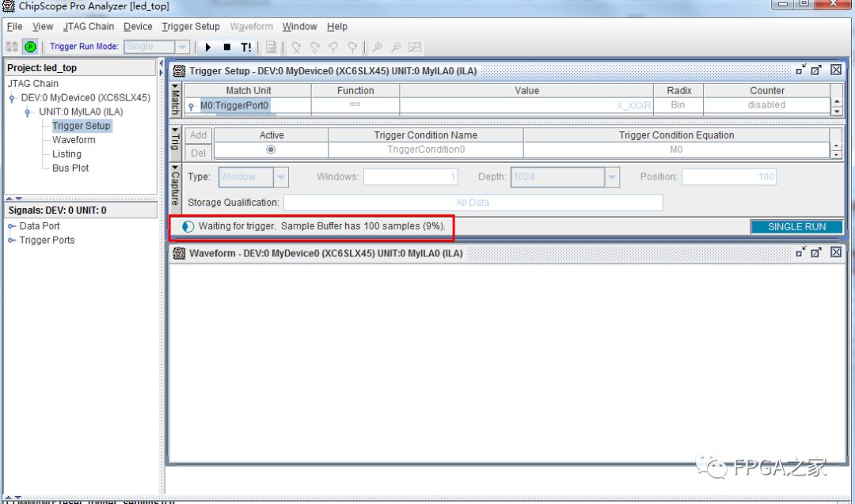Click the Add trigger condition button

(199, 135)
